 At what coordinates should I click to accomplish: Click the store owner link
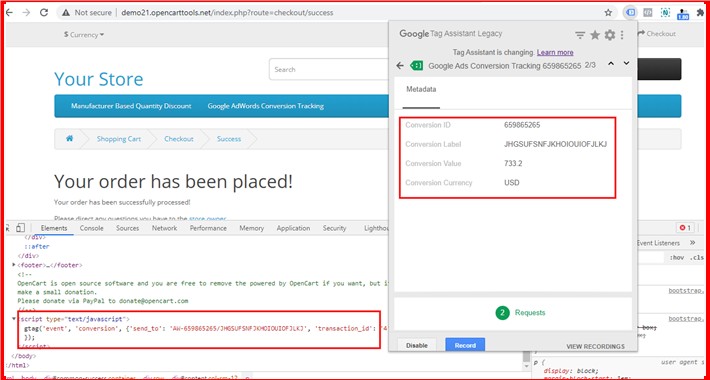207,219
